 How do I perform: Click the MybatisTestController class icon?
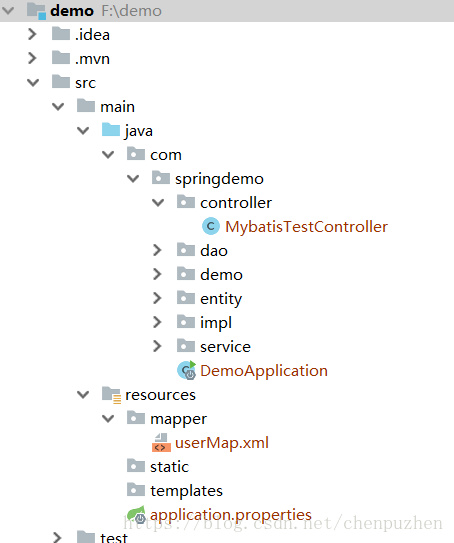tap(211, 226)
